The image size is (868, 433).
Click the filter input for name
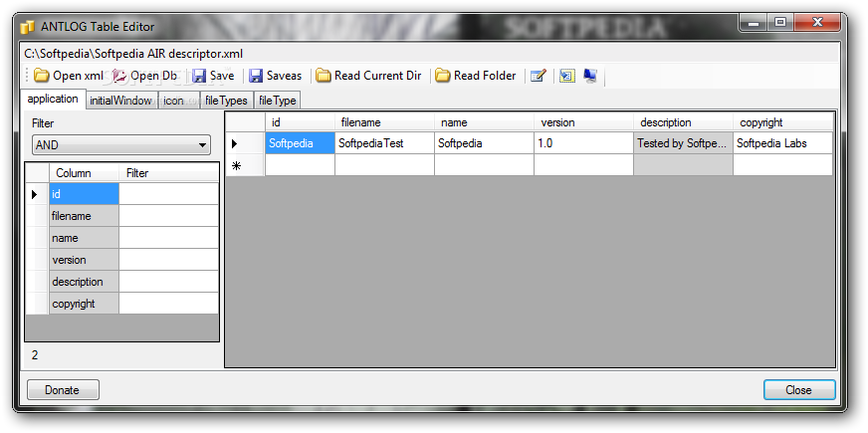pos(168,238)
